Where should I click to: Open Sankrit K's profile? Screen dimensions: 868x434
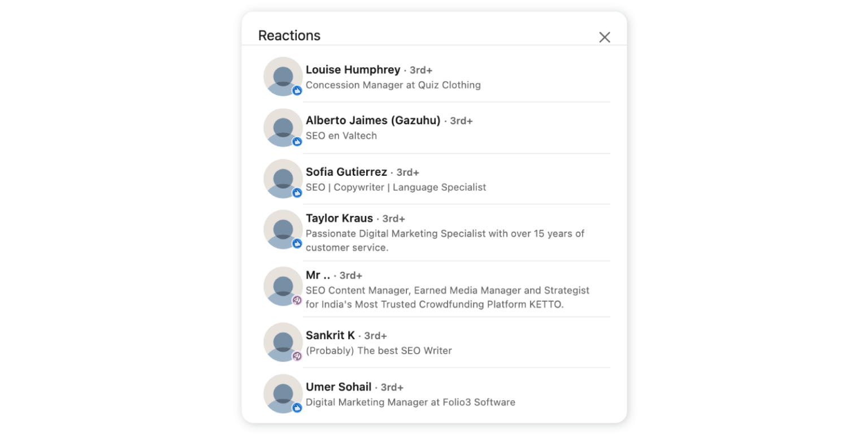(x=330, y=335)
